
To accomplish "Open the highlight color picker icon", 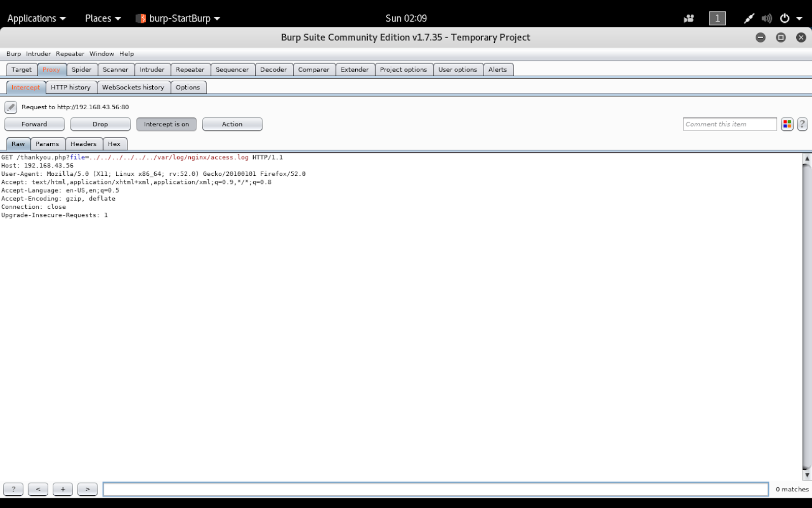I will coord(787,124).
